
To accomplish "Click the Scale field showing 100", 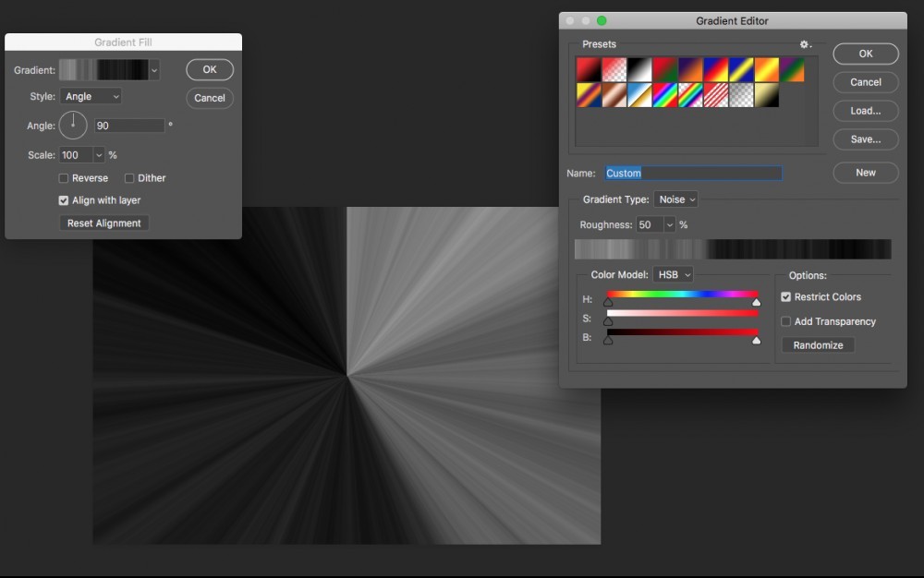I will [76, 155].
